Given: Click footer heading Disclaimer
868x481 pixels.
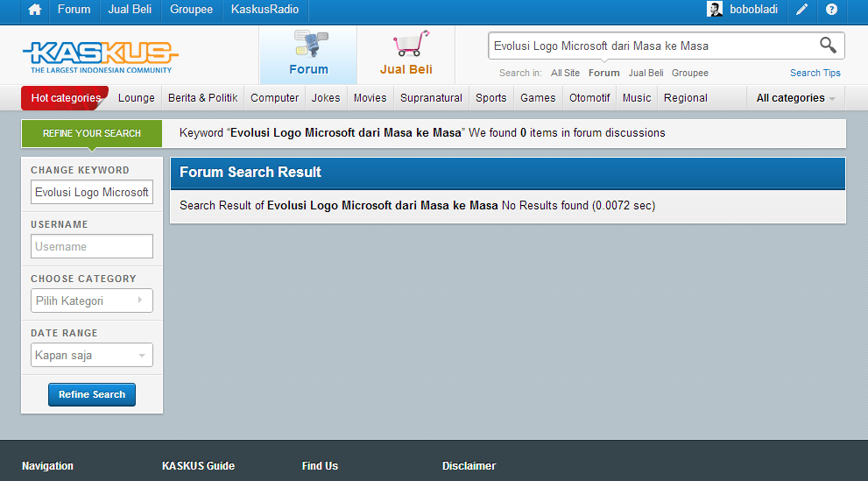Looking at the screenshot, I should click(469, 466).
